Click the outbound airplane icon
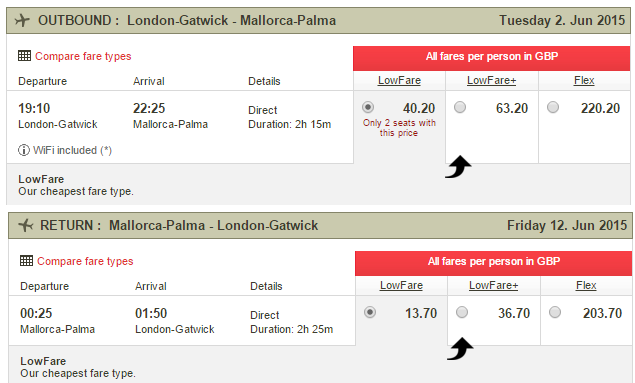The image size is (635, 383). (x=22, y=20)
